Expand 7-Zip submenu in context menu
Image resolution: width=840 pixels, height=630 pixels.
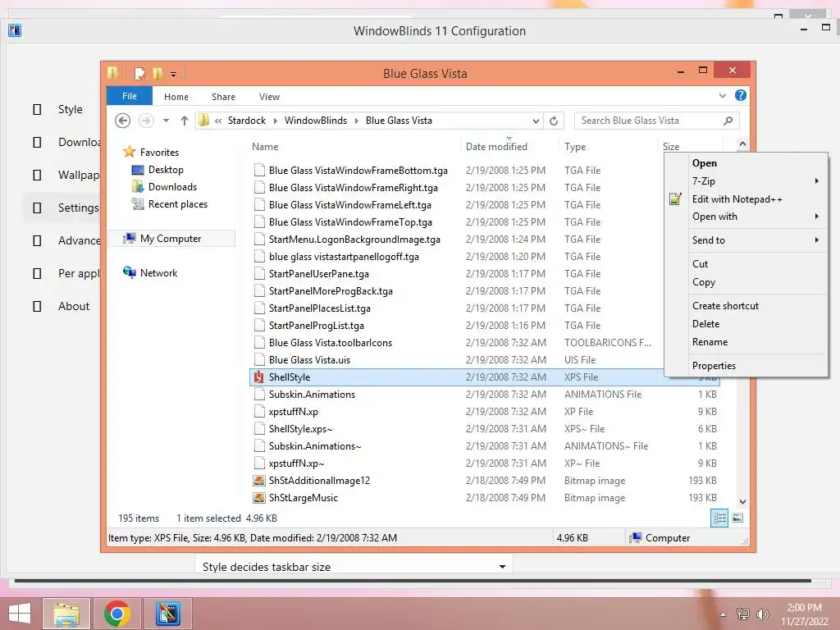point(746,181)
